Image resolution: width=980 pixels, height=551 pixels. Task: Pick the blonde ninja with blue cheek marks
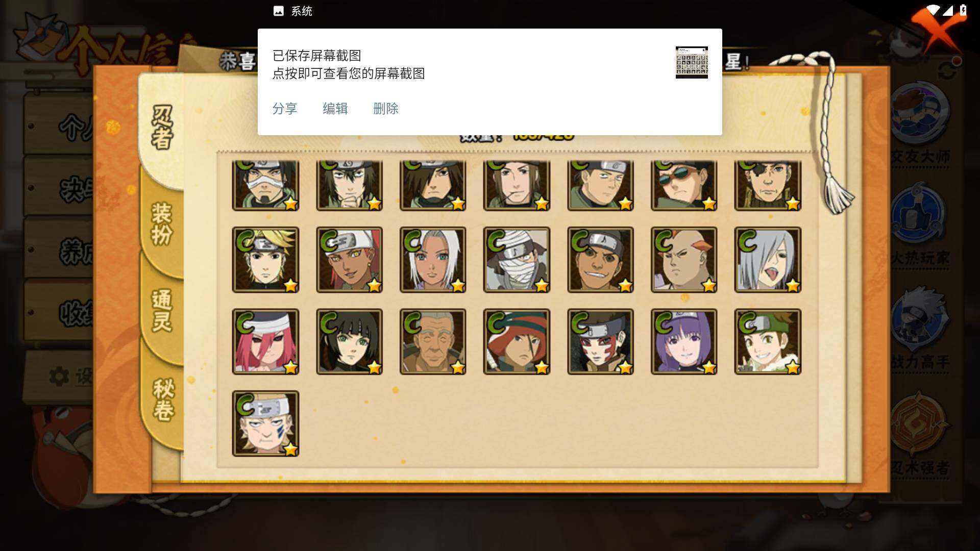tap(265, 423)
